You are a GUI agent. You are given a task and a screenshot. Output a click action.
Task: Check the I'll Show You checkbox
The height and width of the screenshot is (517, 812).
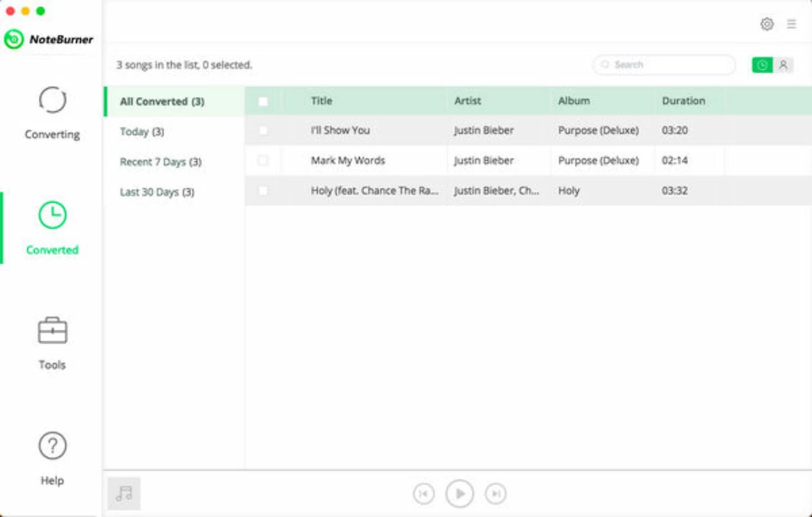point(263,131)
